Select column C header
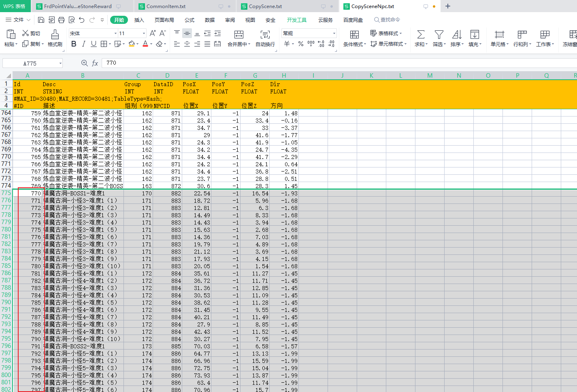The width and height of the screenshot is (577, 392). [138, 76]
